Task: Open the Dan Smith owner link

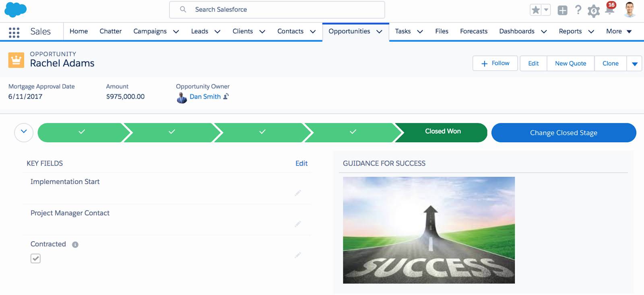Action: click(205, 96)
